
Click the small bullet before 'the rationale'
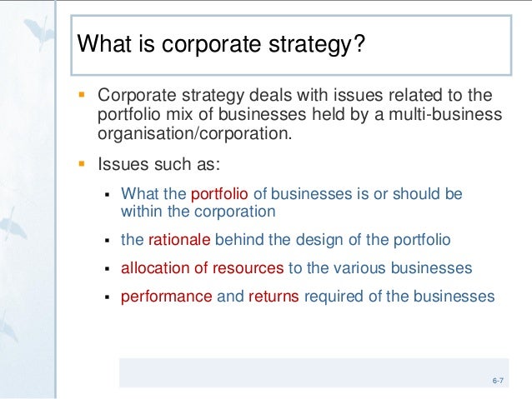pyautogui.click(x=107, y=241)
